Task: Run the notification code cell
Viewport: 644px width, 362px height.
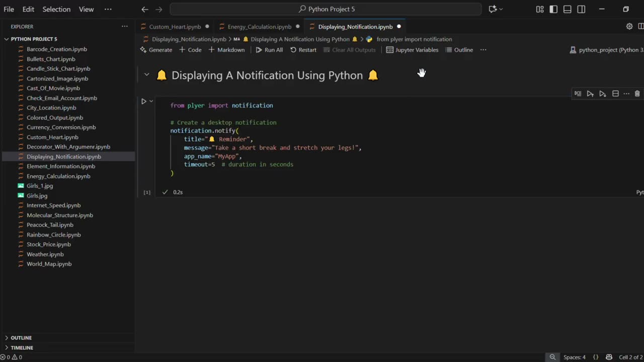Action: point(143,101)
